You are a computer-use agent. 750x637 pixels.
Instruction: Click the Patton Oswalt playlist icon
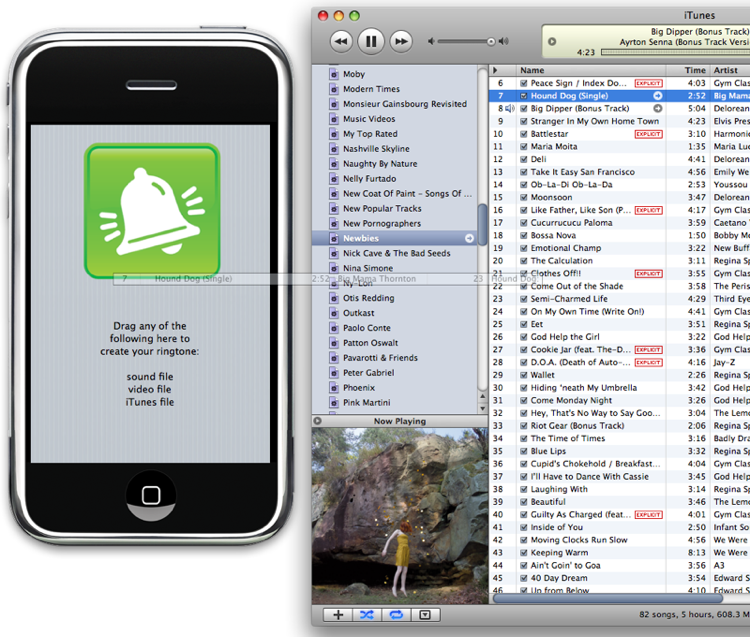click(x=334, y=343)
